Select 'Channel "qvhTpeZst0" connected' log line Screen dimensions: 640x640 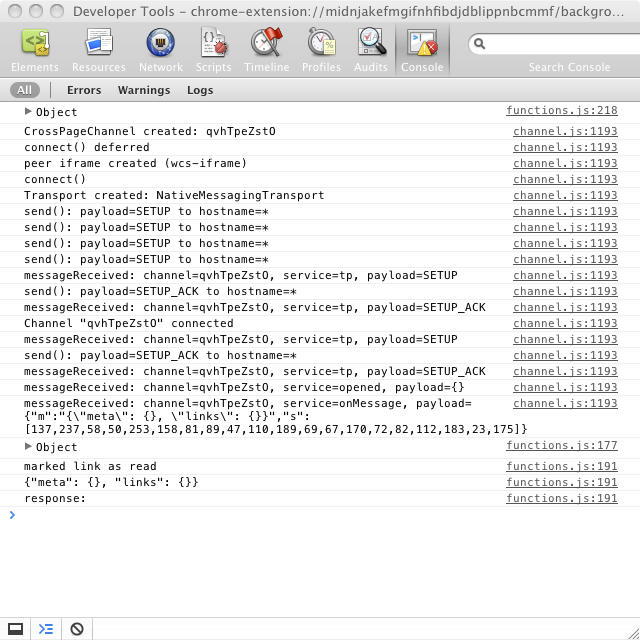(x=129, y=323)
